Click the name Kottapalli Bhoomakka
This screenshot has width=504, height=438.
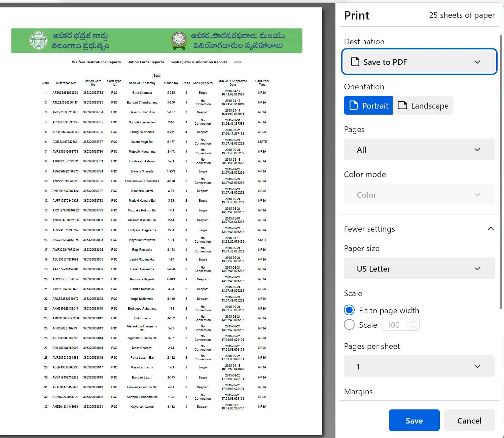[x=142, y=397]
